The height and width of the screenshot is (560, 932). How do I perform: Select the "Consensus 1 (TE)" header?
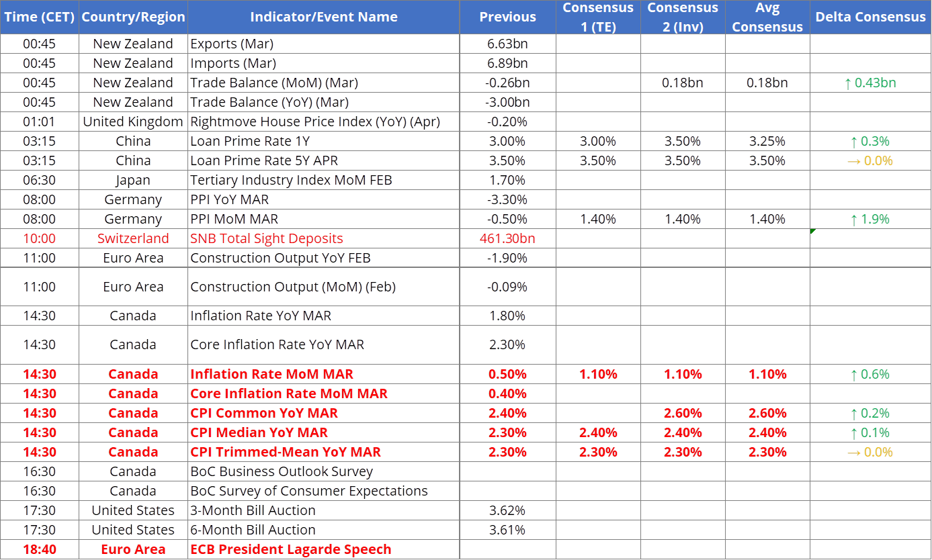pos(598,17)
